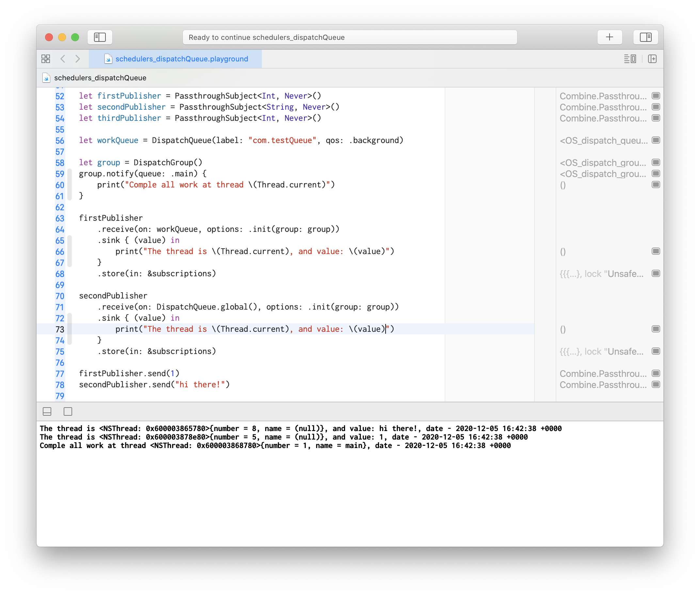Click the green zoom window button
Viewport: 700px width, 595px height.
click(75, 37)
